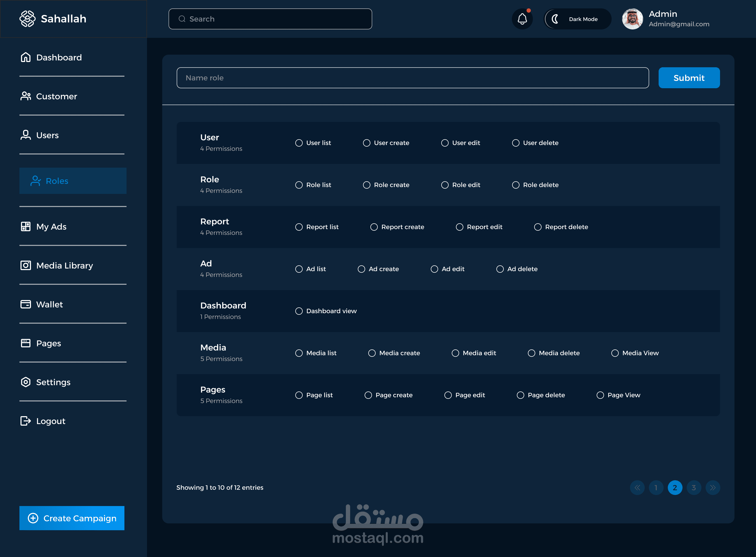Click the notification bell icon
The height and width of the screenshot is (557, 756).
point(522,19)
